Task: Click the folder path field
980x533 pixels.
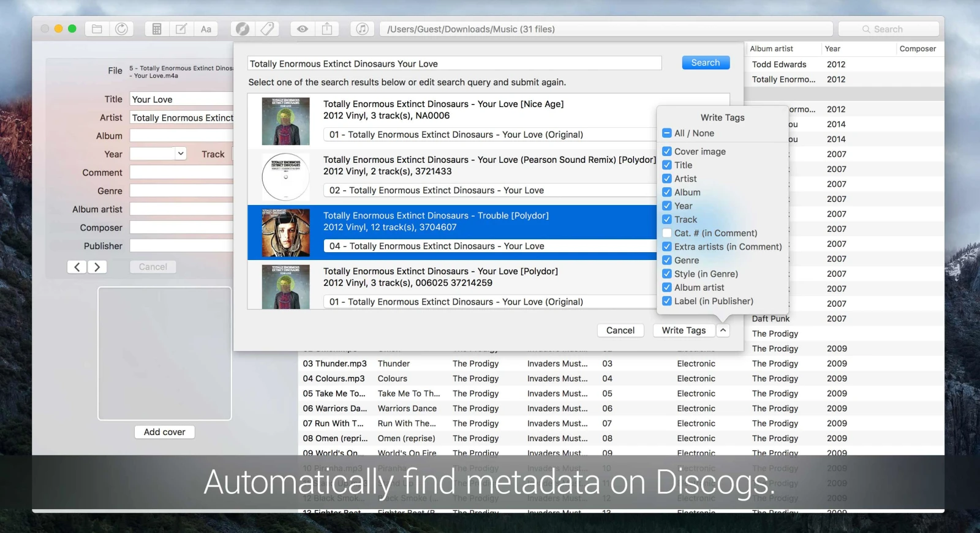Action: [x=606, y=29]
